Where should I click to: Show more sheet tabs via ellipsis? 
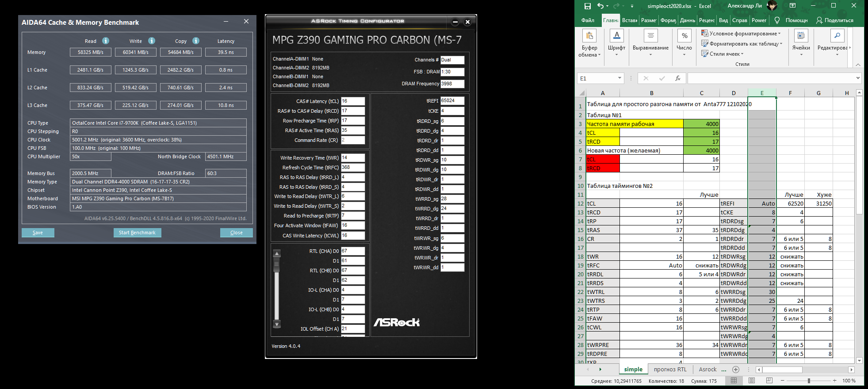click(x=724, y=370)
